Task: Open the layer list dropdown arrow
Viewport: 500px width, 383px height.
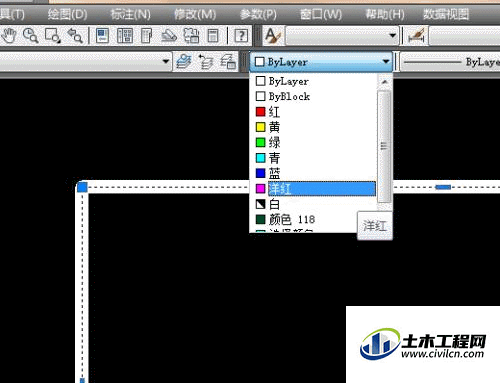Action: point(165,61)
